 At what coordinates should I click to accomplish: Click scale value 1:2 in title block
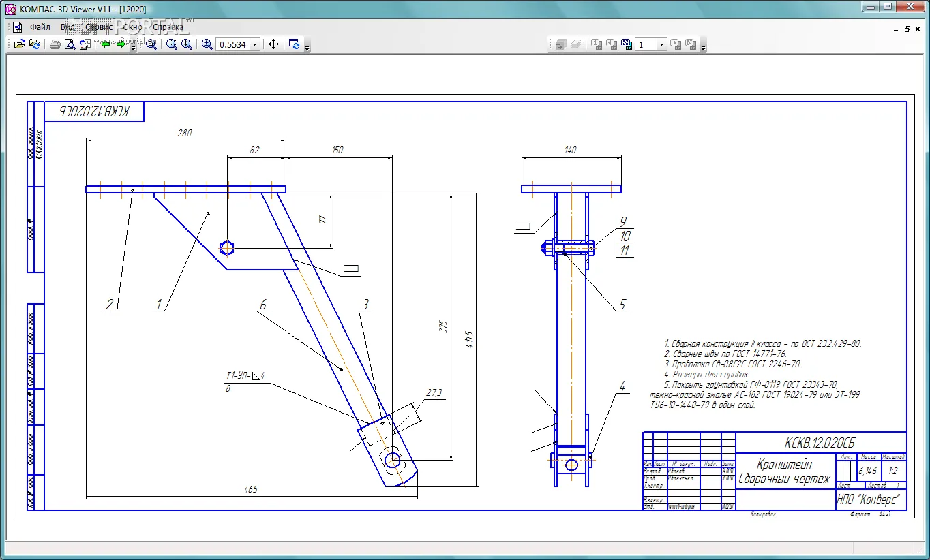(x=892, y=471)
